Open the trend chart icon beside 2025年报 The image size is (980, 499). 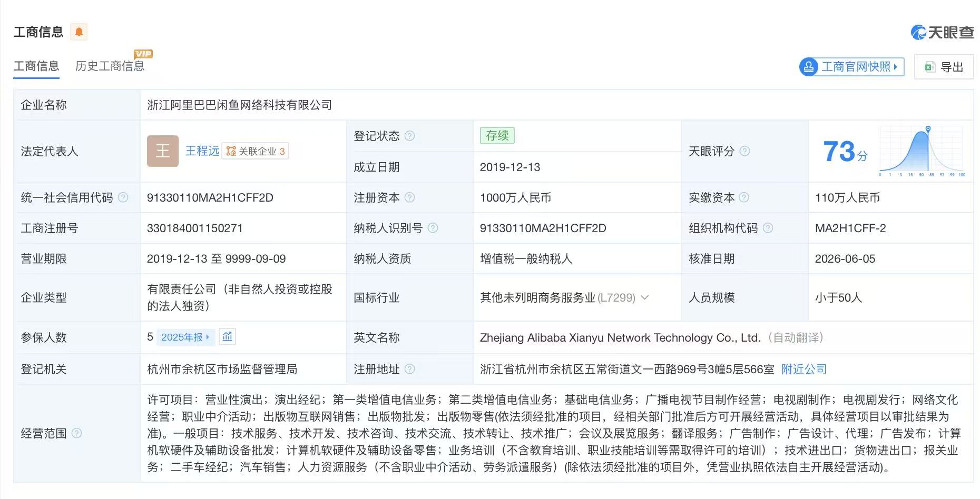(227, 337)
